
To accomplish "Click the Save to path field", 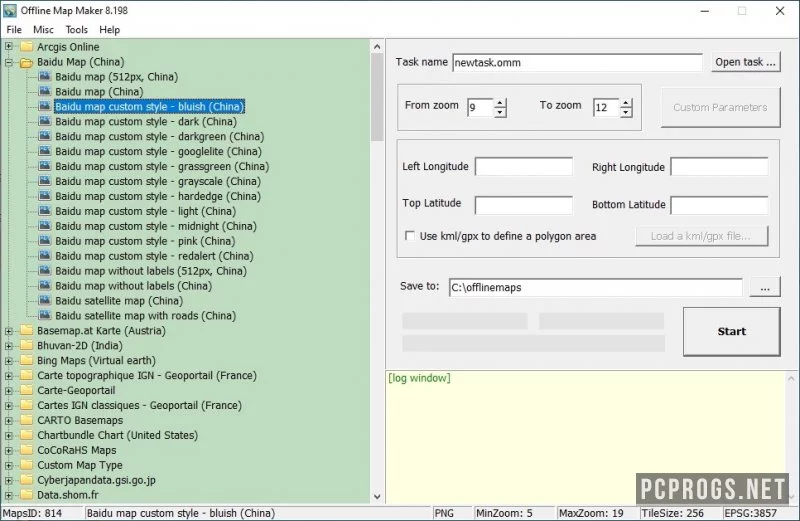I will (x=596, y=287).
